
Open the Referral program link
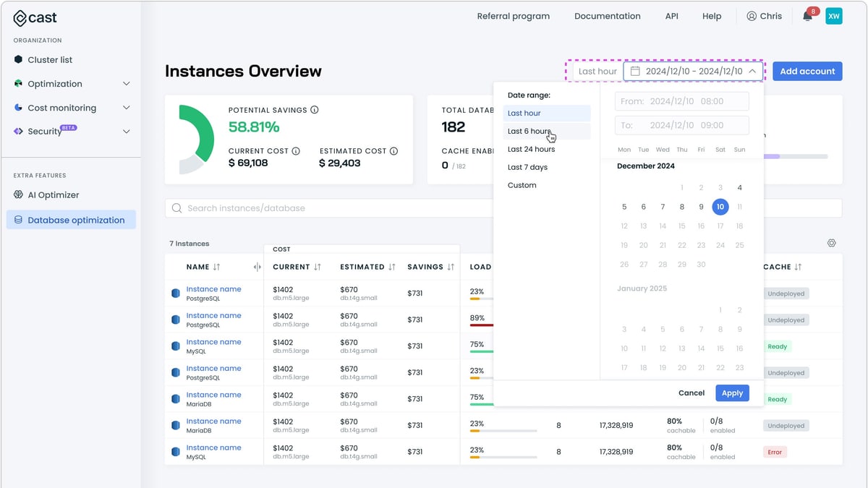pos(514,16)
